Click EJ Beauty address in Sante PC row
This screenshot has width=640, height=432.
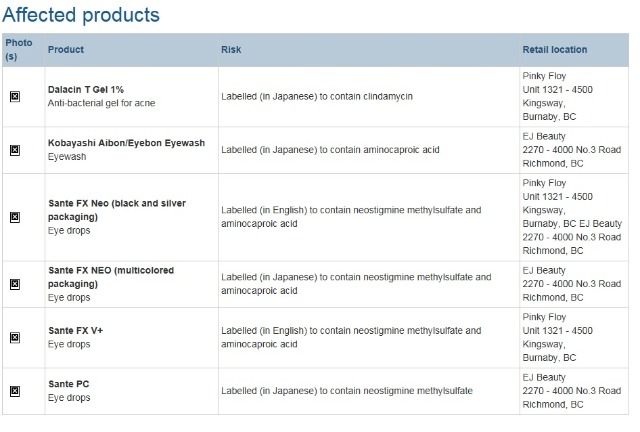pos(571,391)
